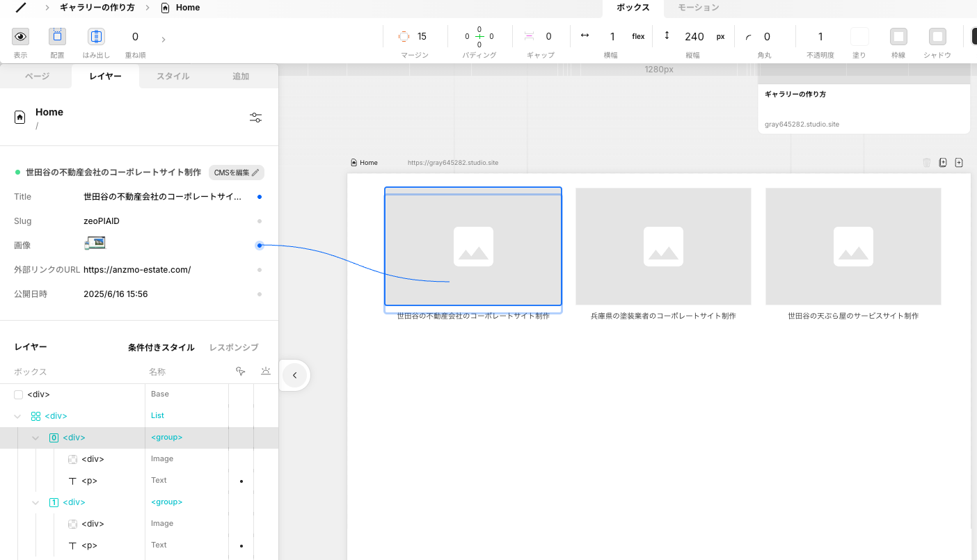Toggle the 表示 eye visibility button
This screenshot has width=977, height=560.
coord(21,37)
